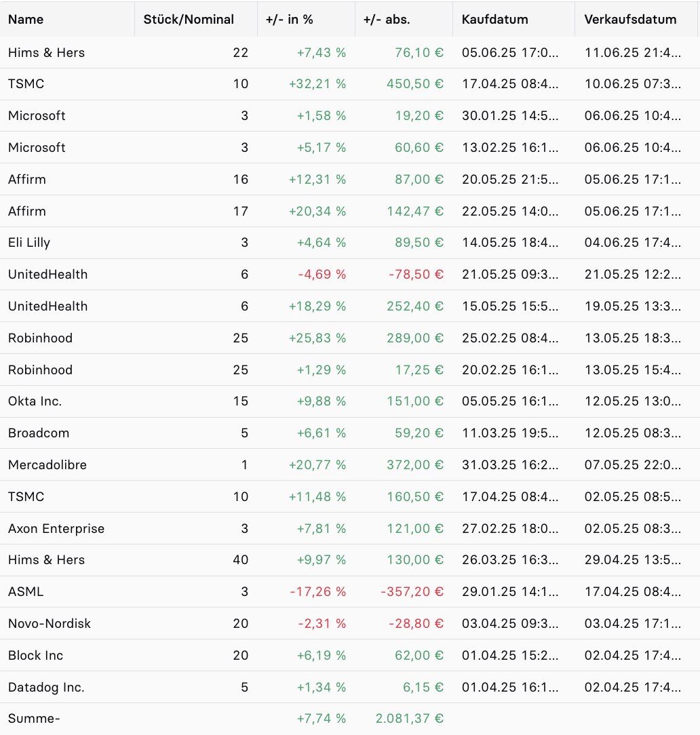
Task: Select the Broadcom trade row
Action: click(x=350, y=433)
